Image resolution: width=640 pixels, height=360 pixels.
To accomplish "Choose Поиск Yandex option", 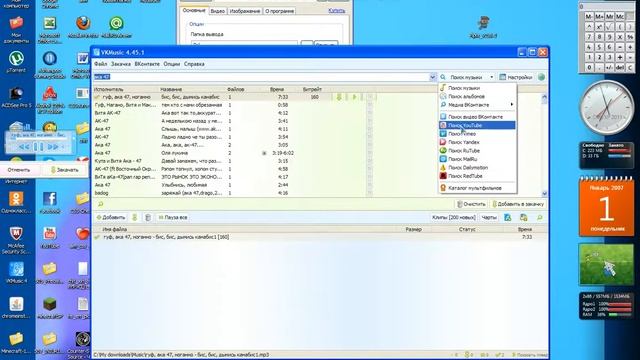I will 477,142.
